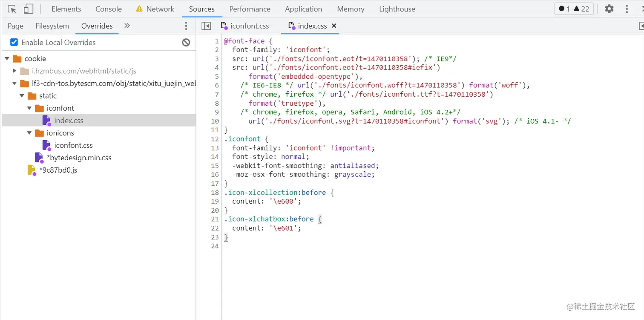Show the Filesystem navigator tab
Image resolution: width=644 pixels, height=320 pixels.
click(52, 26)
